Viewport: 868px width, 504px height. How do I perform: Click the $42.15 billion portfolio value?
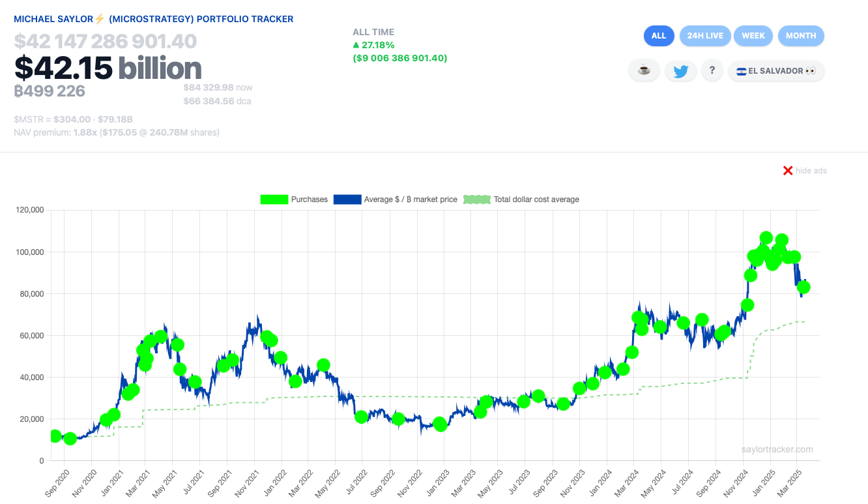(x=108, y=68)
